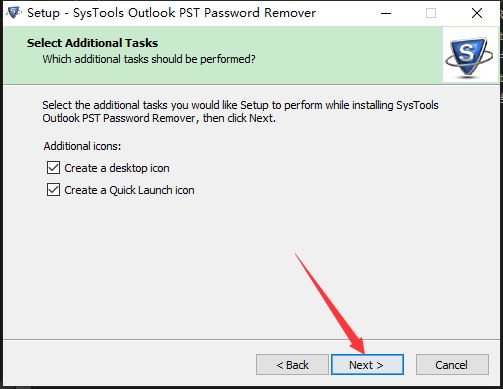Click the SysTools logo in the header banner
This screenshot has width=503, height=389.
point(470,56)
